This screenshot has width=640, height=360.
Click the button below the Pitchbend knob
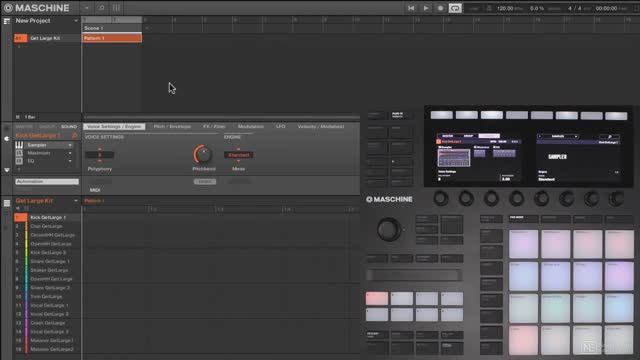click(204, 181)
